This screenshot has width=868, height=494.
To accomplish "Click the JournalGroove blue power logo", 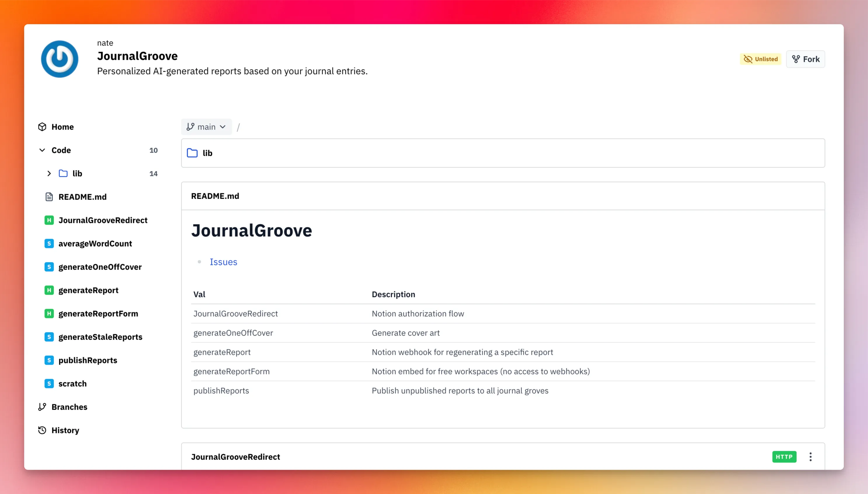I will tap(59, 59).
